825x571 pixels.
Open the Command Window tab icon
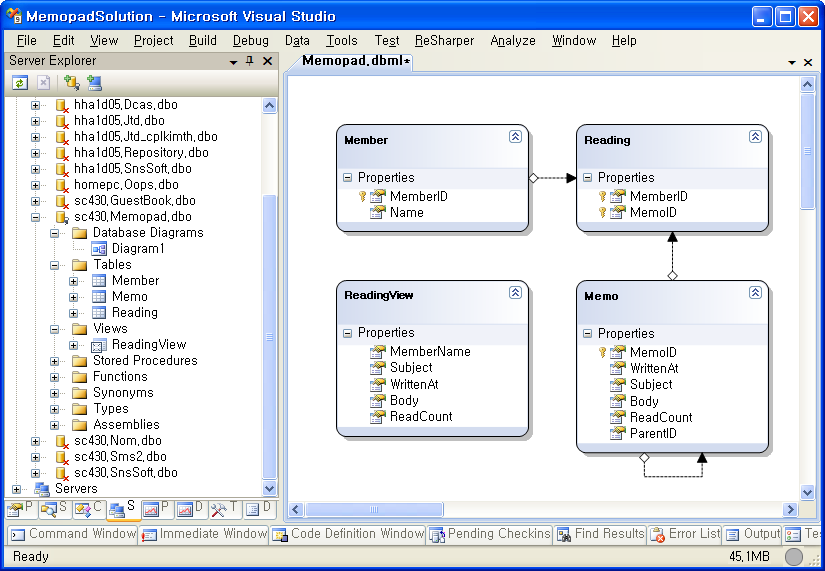(17, 535)
